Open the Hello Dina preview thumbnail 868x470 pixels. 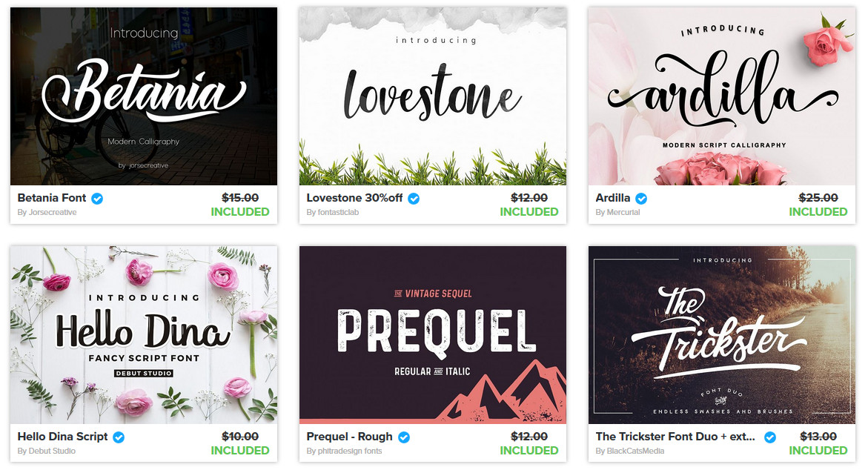[x=144, y=335]
